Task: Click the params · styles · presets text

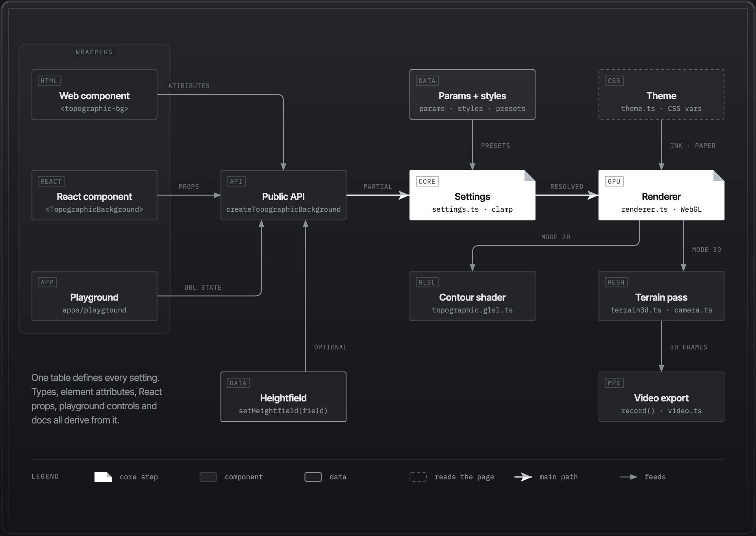Action: (472, 109)
